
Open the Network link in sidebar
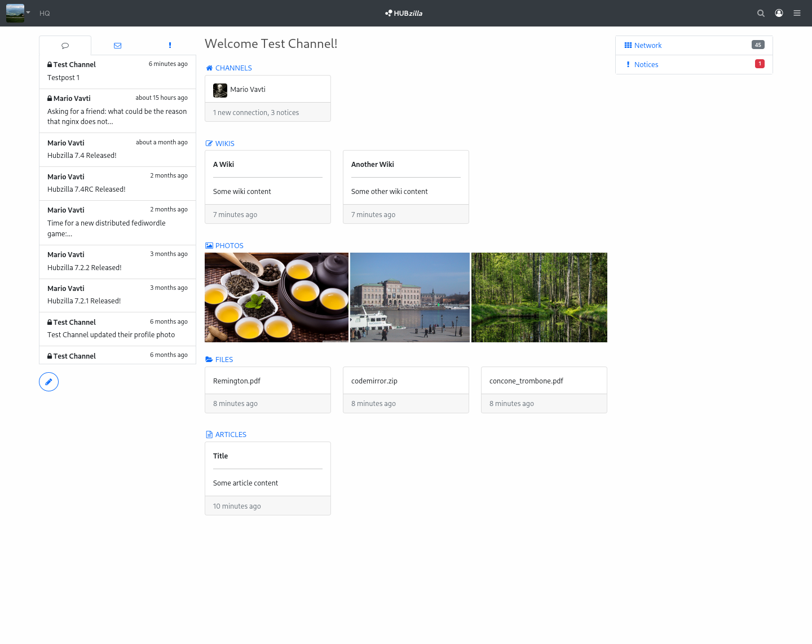647,46
